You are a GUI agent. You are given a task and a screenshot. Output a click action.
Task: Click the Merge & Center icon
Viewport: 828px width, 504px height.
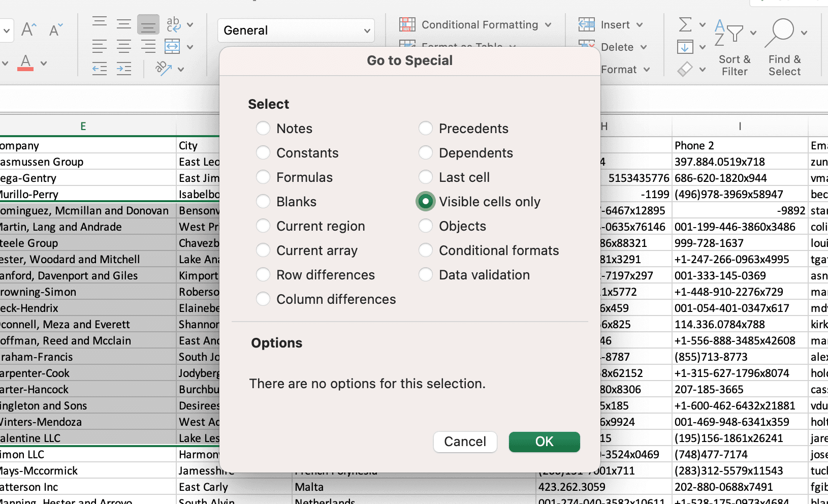coord(173,47)
